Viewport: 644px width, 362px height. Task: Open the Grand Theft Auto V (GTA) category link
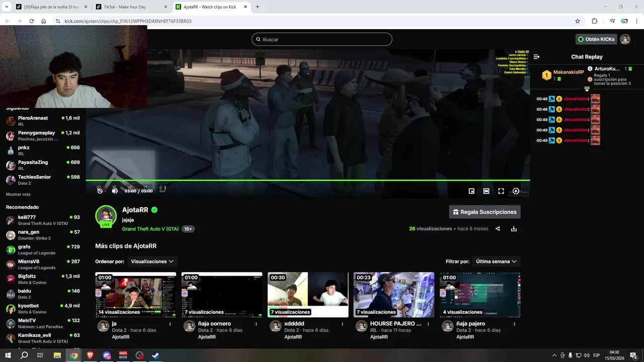point(150,229)
